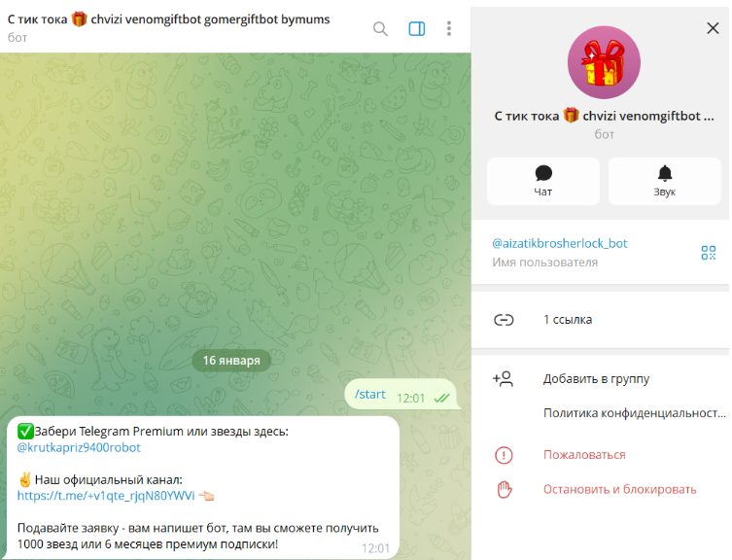This screenshot has width=732, height=560.
Task: Click the double-check read marks on /start
Action: (441, 398)
